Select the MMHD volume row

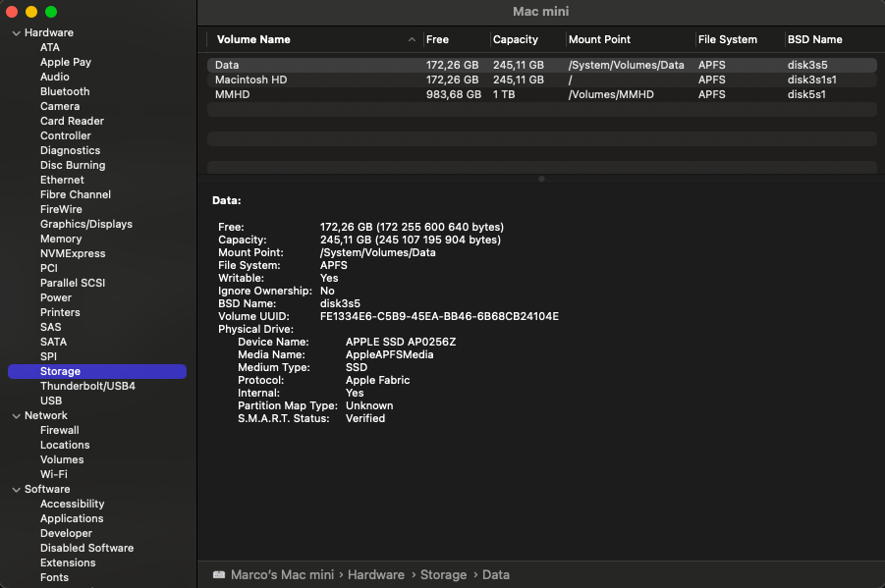pos(542,94)
